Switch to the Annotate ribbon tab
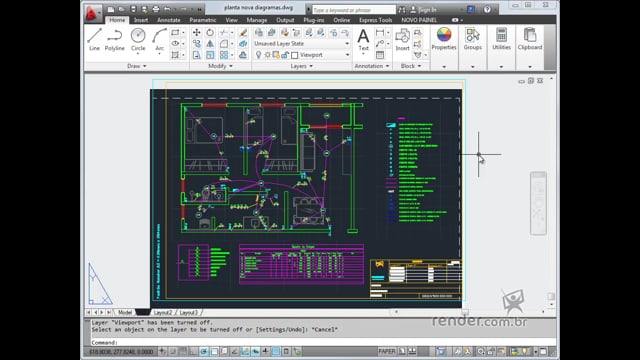 pos(169,20)
